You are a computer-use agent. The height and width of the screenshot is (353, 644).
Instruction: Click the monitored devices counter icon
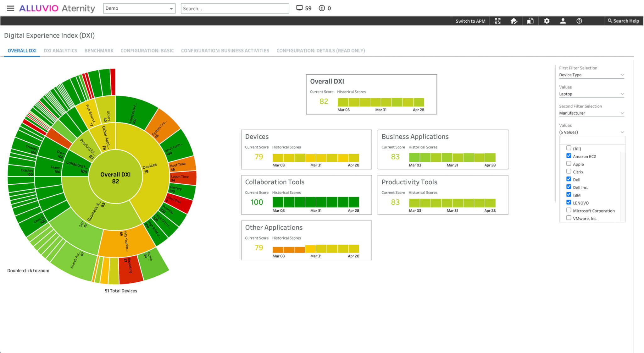pyautogui.click(x=300, y=8)
